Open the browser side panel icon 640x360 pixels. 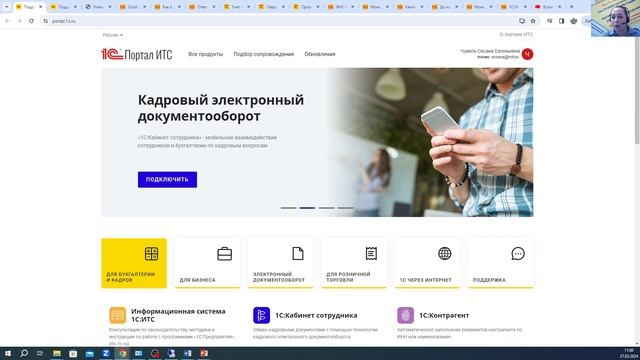point(561,21)
